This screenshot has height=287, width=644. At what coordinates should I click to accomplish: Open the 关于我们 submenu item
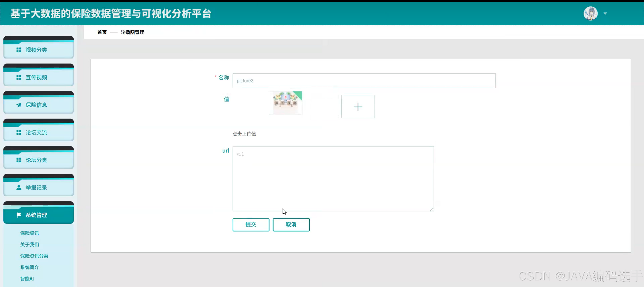pyautogui.click(x=30, y=244)
